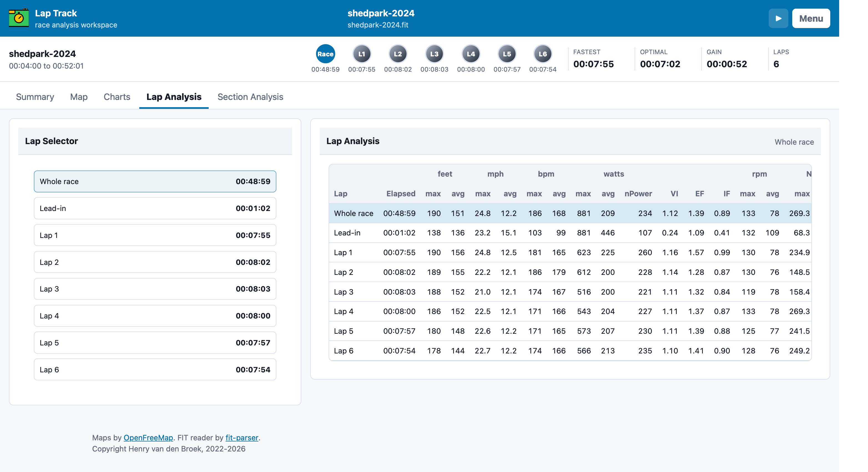Screen dimensions: 868x472
Task: Select the L2 lap badge
Action: tap(398, 54)
